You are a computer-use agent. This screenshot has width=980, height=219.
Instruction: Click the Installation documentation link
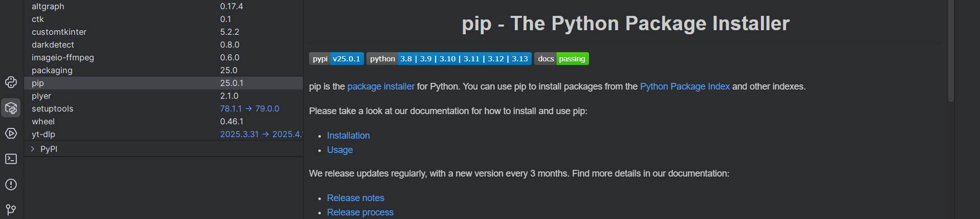pyautogui.click(x=348, y=136)
